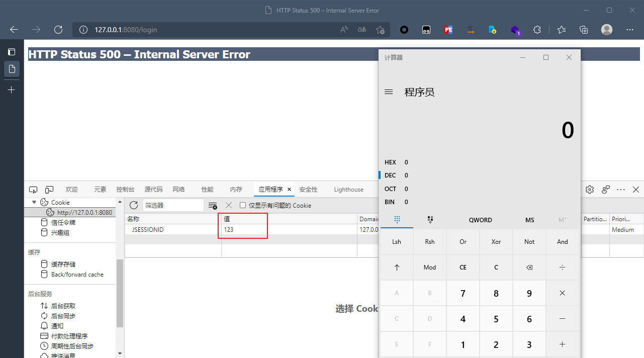Switch to 元素 DevTools tab
Viewport: 644px width, 358px height.
(100, 190)
